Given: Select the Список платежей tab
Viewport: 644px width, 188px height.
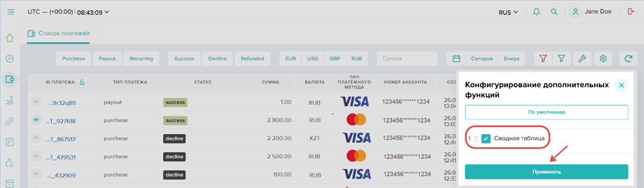Looking at the screenshot, I should point(59,33).
